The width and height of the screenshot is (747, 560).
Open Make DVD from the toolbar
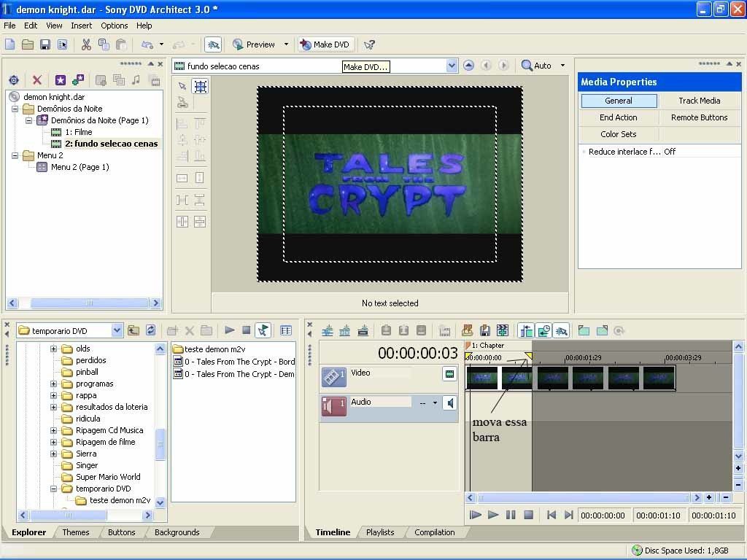[x=326, y=44]
